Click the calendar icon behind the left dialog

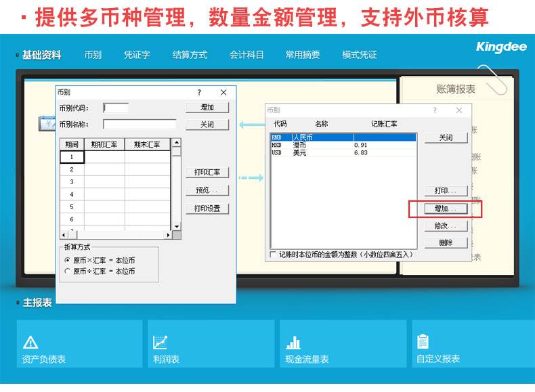47,123
